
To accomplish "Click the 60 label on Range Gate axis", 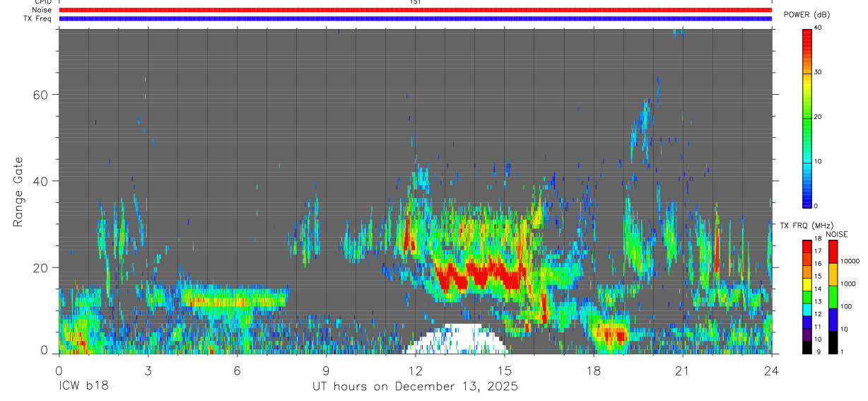I will coord(42,95).
